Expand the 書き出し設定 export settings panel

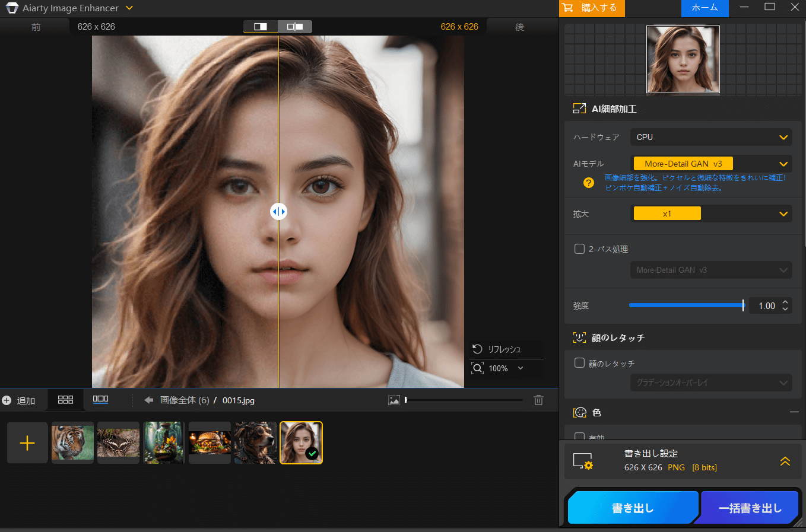coord(785,461)
